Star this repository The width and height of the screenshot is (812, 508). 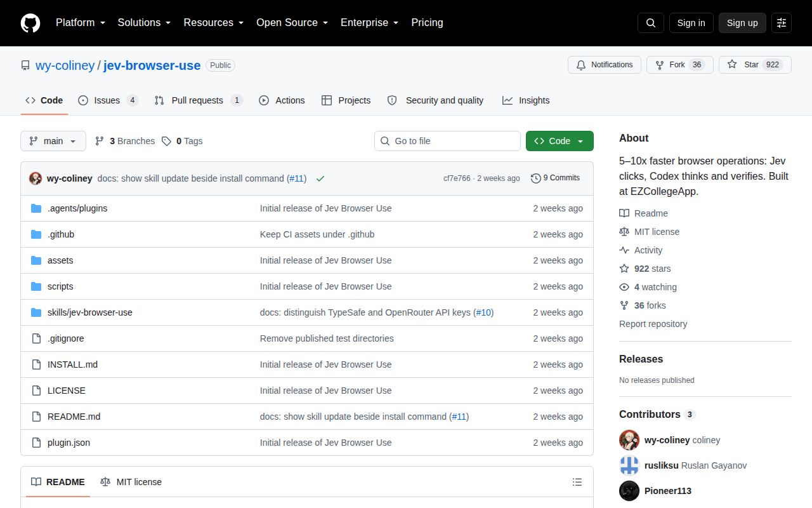[755, 65]
